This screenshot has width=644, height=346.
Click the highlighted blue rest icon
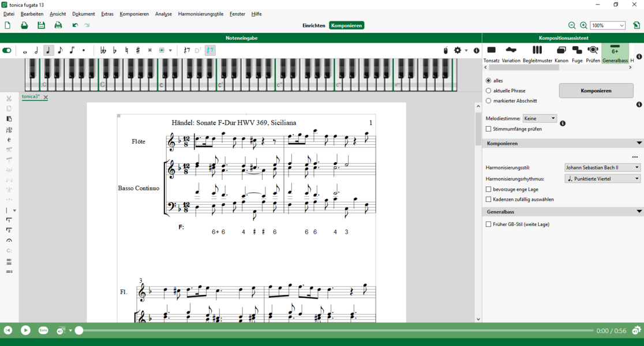(x=210, y=51)
